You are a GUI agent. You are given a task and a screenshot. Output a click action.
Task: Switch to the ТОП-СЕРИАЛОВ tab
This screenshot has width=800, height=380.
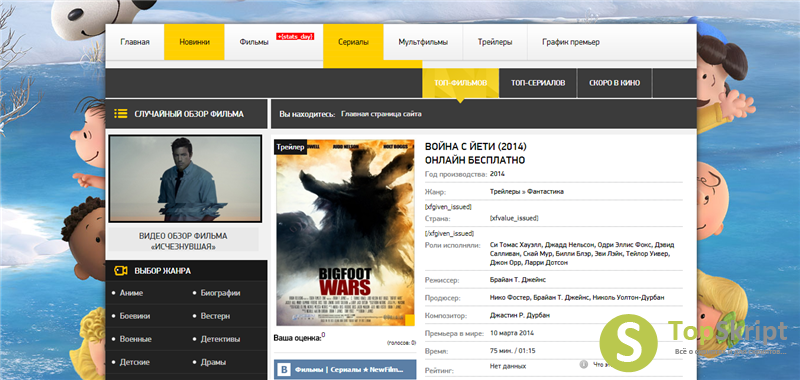[538, 83]
